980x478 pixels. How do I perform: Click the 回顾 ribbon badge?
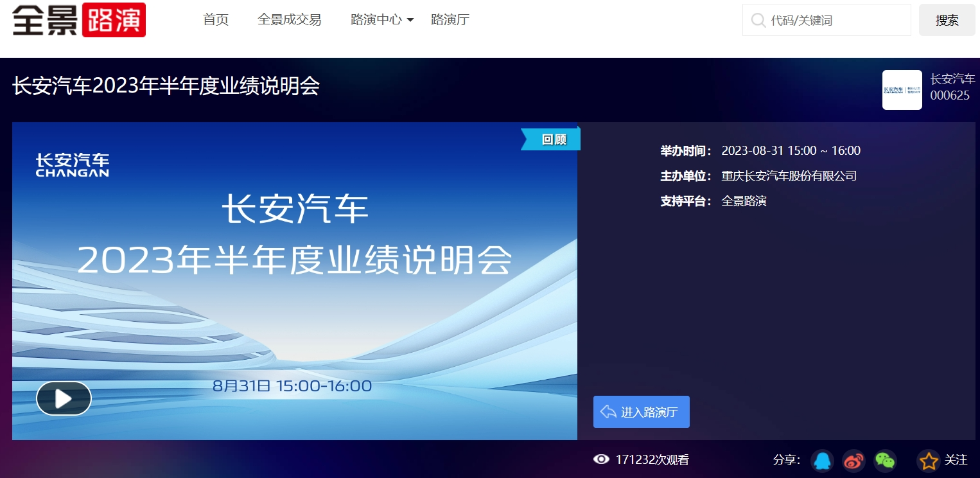click(551, 139)
